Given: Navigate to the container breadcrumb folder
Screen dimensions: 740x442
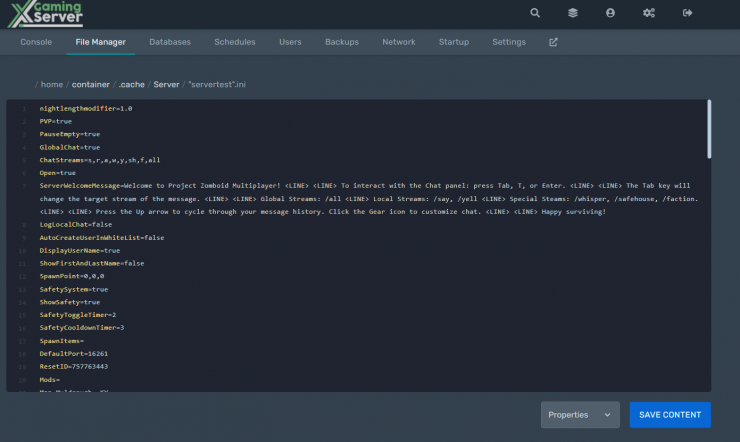Looking at the screenshot, I should click(x=90, y=85).
